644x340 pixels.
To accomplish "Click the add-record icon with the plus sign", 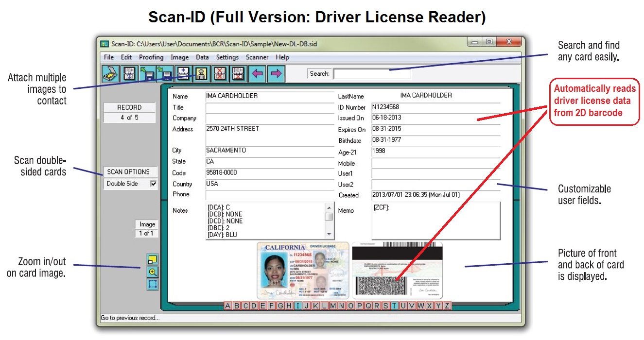I will pyautogui.click(x=183, y=74).
